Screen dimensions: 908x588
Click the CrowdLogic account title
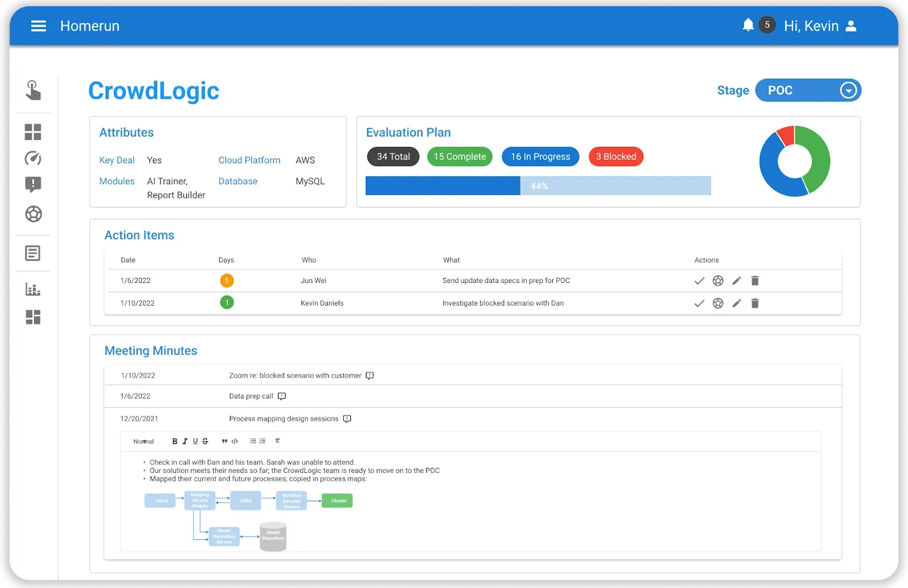pyautogui.click(x=154, y=91)
